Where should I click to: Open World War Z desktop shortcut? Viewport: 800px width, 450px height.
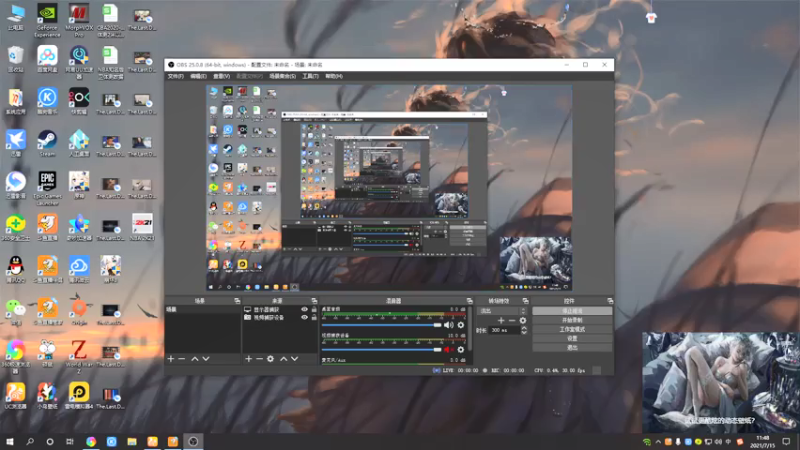79,357
